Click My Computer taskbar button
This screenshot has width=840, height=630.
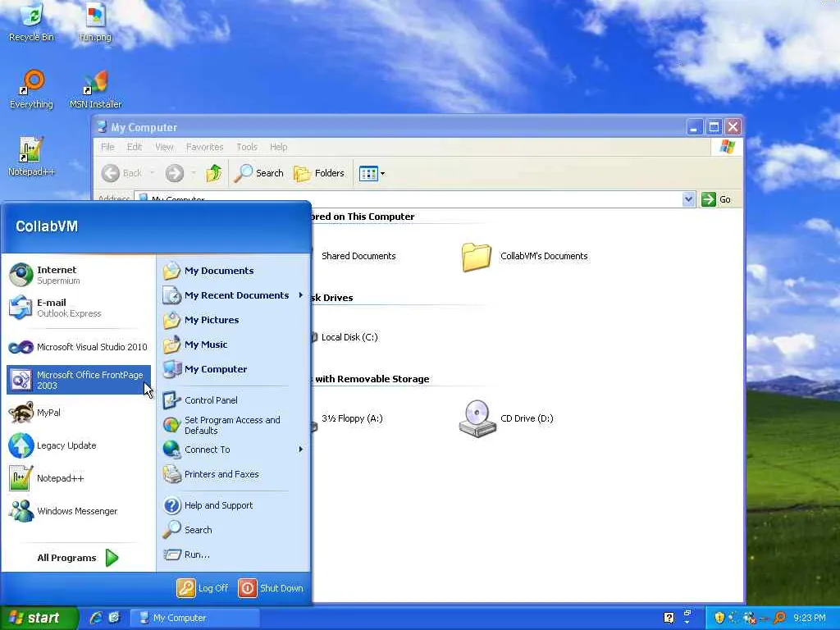click(x=195, y=618)
